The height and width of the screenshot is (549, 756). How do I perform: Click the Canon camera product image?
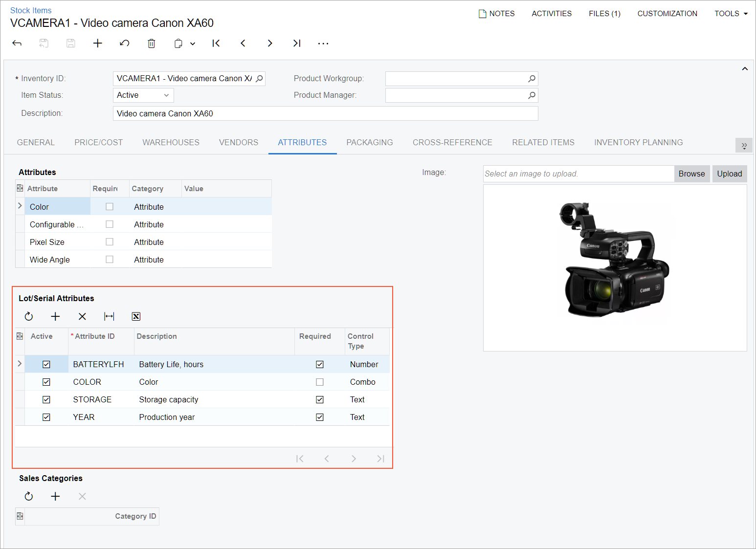click(615, 260)
